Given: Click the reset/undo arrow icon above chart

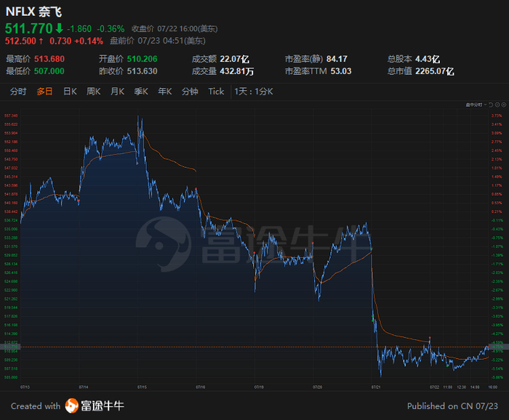Looking at the screenshot, I should tap(491, 105).
